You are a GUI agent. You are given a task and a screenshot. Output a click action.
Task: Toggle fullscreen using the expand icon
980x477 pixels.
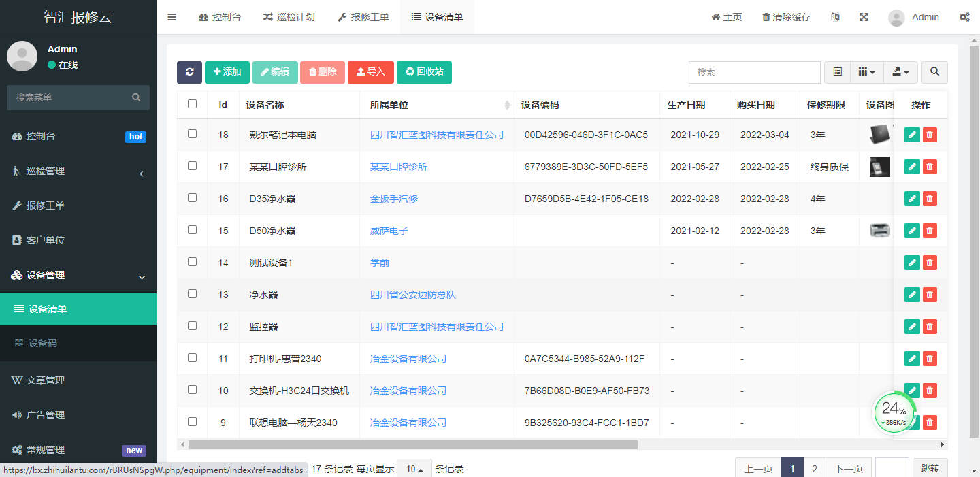click(864, 17)
